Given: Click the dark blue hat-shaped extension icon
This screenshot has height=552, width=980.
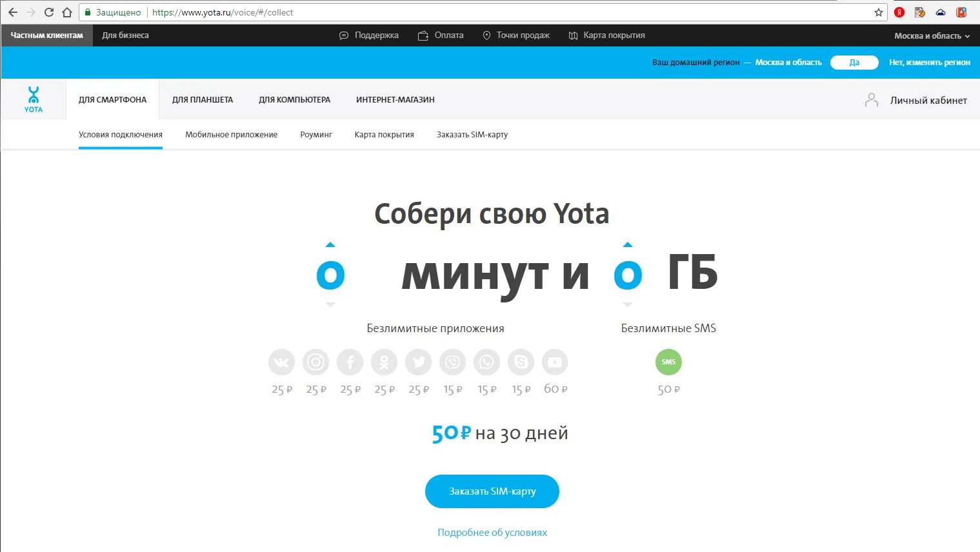Looking at the screenshot, I should pos(941,12).
